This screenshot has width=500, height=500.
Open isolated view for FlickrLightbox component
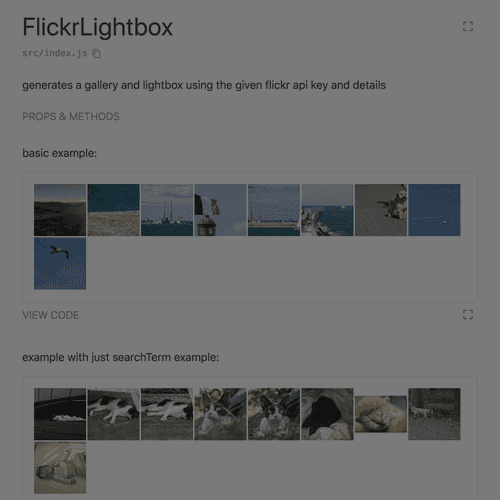tap(468, 26)
